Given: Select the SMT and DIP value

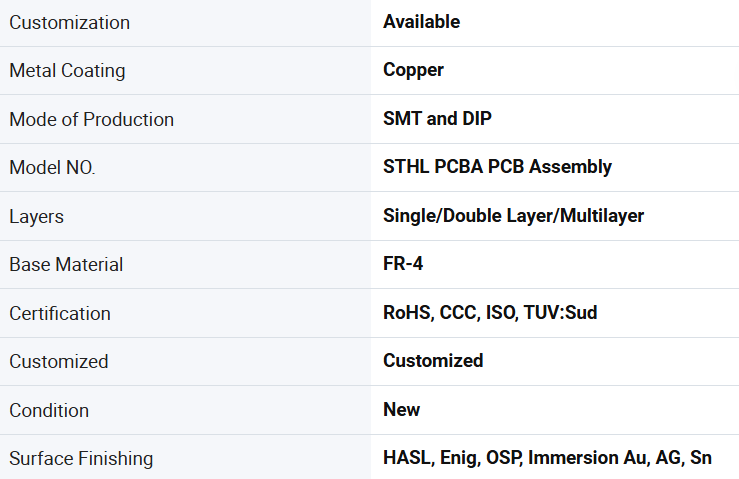Looking at the screenshot, I should click(x=437, y=118).
